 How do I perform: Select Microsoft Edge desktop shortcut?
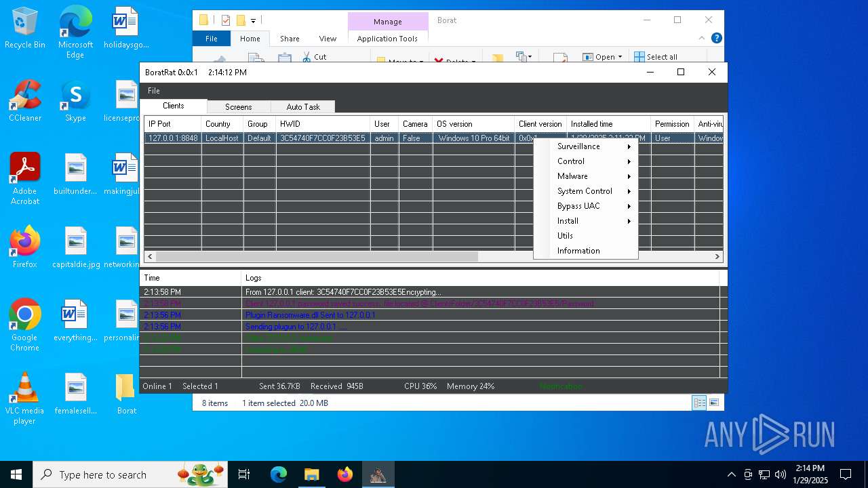75,33
